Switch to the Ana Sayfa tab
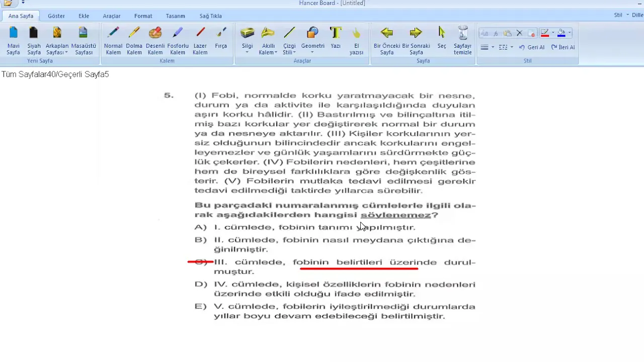 click(21, 16)
